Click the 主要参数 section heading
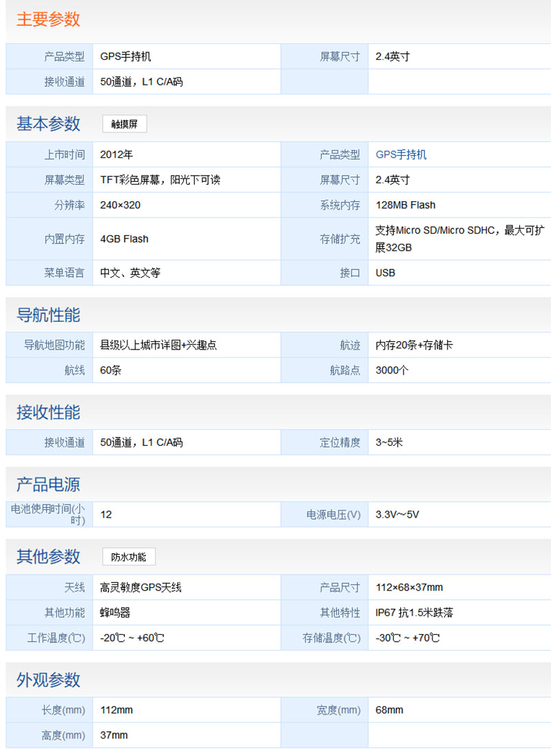This screenshot has height=756, width=551. (48, 19)
